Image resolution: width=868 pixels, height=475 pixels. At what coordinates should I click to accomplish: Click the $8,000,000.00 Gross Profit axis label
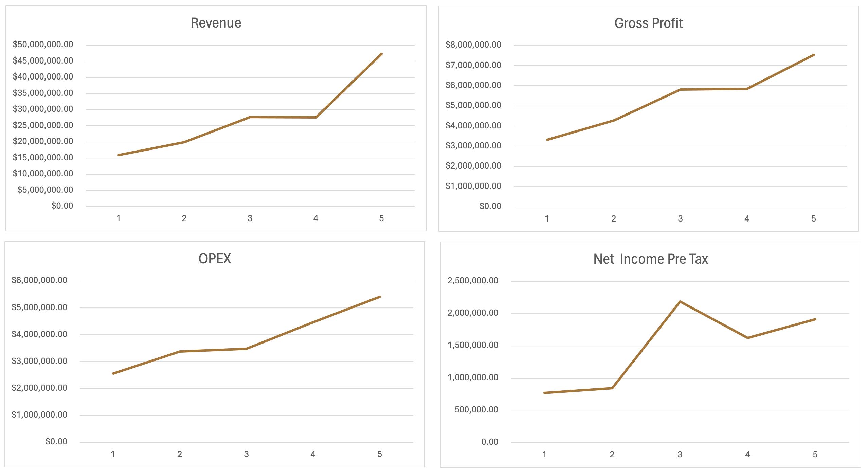(473, 45)
